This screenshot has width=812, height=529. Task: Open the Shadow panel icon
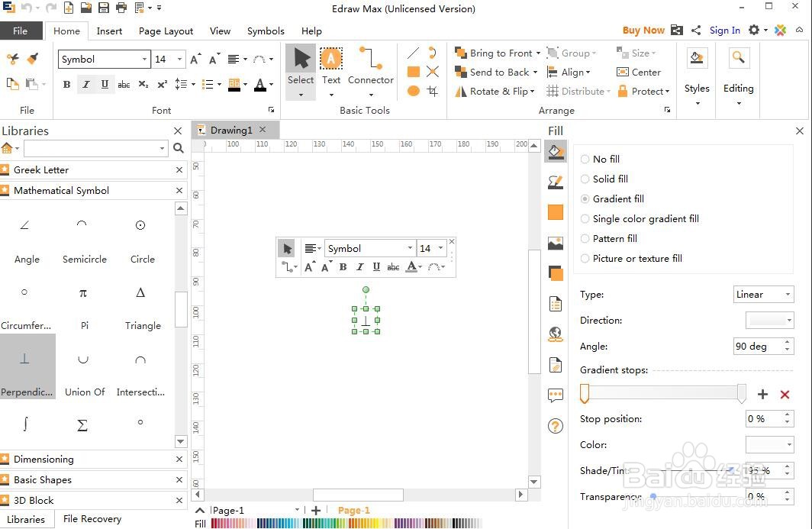(555, 212)
